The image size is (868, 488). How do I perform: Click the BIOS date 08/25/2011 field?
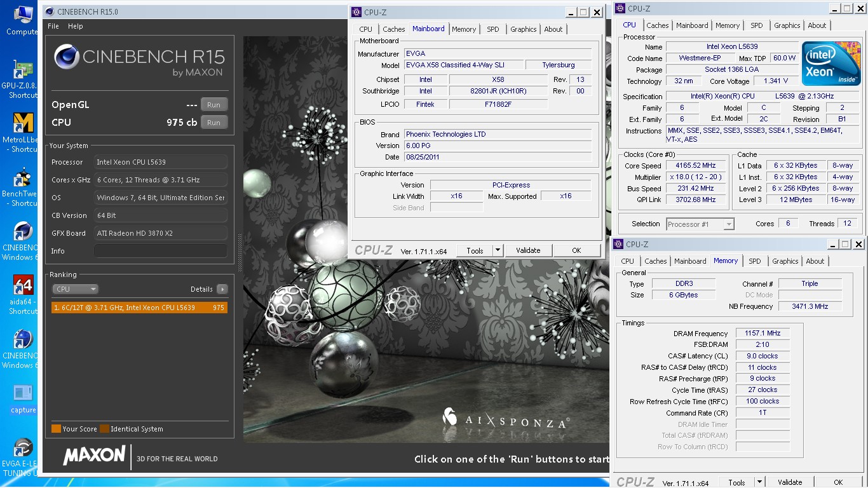point(498,157)
